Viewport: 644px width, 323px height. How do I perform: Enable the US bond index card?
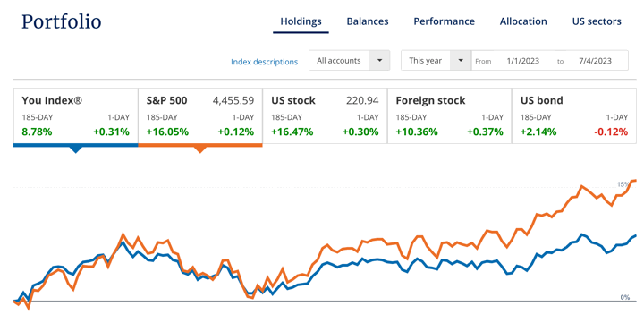[574, 116]
